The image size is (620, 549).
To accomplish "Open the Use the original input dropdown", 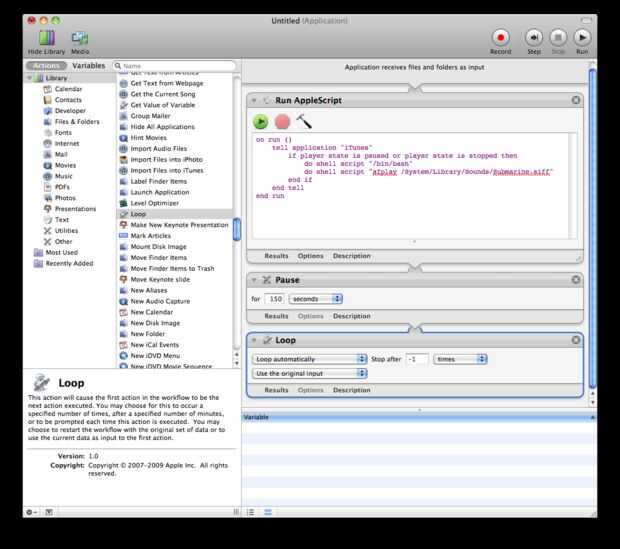I will (x=309, y=373).
